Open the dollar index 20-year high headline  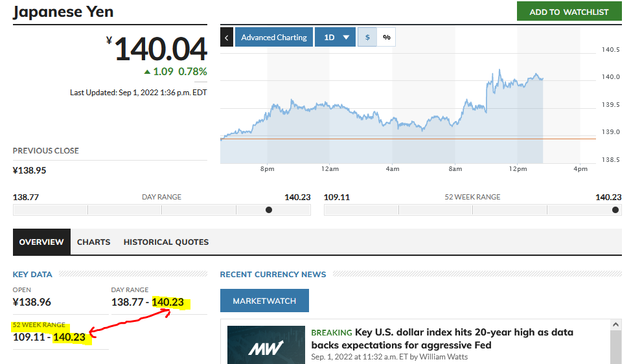pos(442,339)
